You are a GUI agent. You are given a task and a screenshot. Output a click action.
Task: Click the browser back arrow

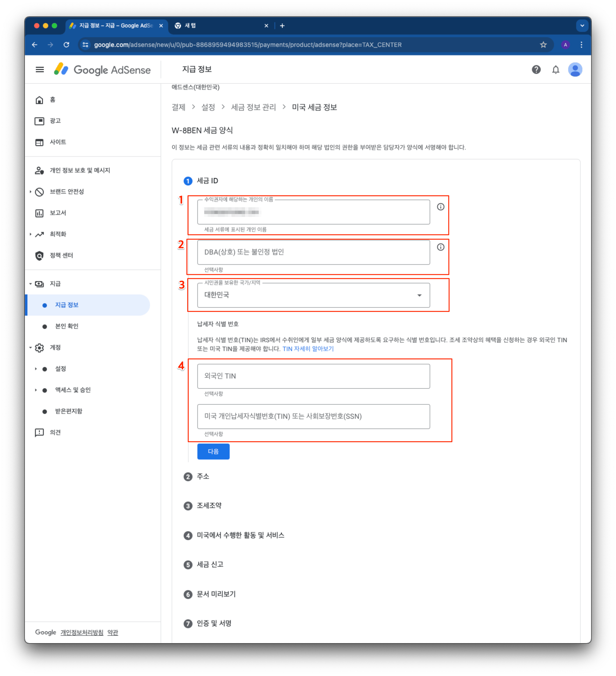point(34,45)
